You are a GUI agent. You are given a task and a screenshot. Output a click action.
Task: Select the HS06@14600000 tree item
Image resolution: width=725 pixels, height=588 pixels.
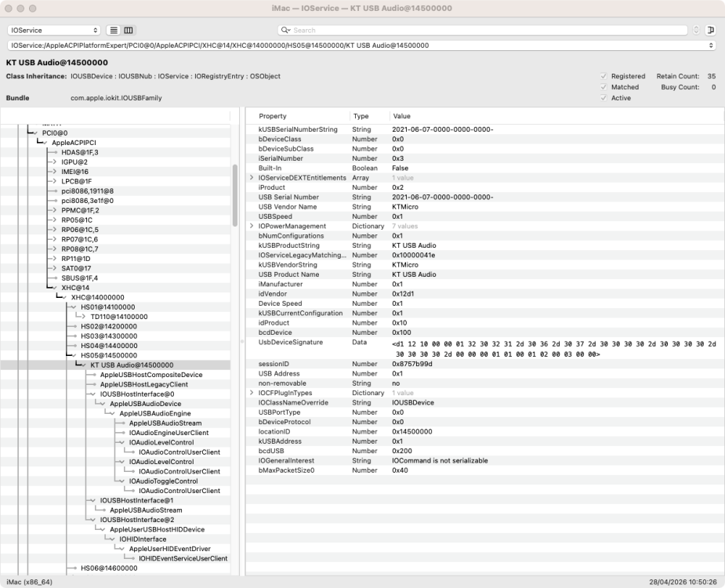coord(109,568)
